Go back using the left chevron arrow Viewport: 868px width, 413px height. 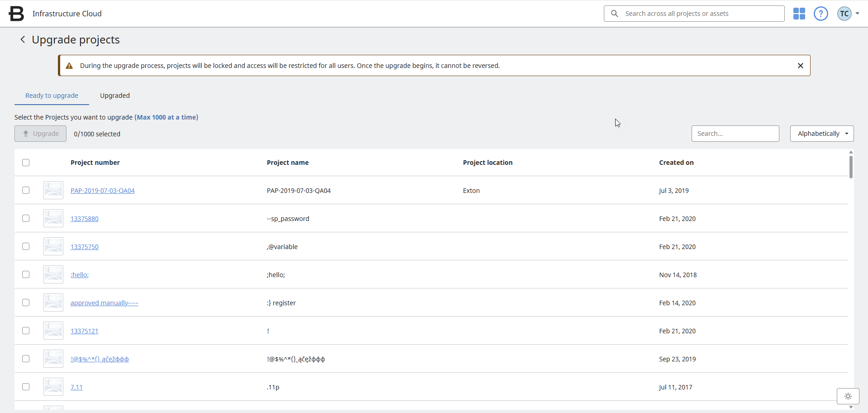[23, 40]
